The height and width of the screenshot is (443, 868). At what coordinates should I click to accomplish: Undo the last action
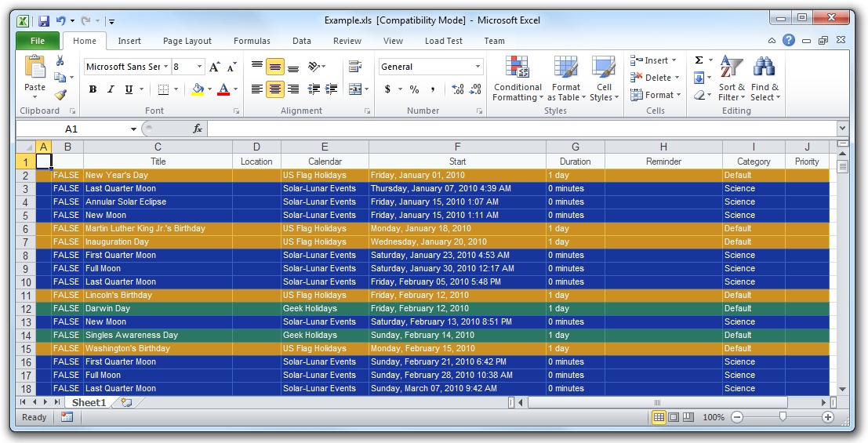(60, 21)
